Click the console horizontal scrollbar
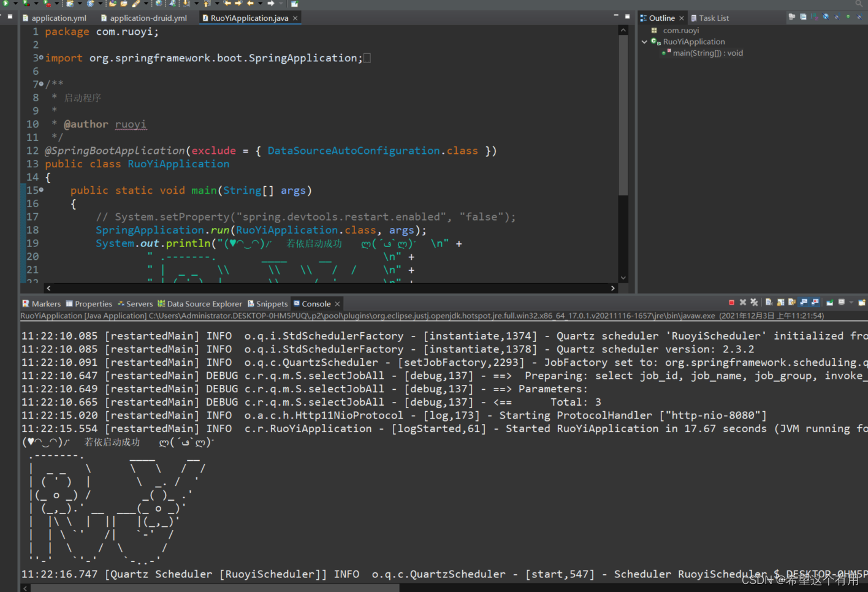This screenshot has width=868, height=592. pos(215,588)
